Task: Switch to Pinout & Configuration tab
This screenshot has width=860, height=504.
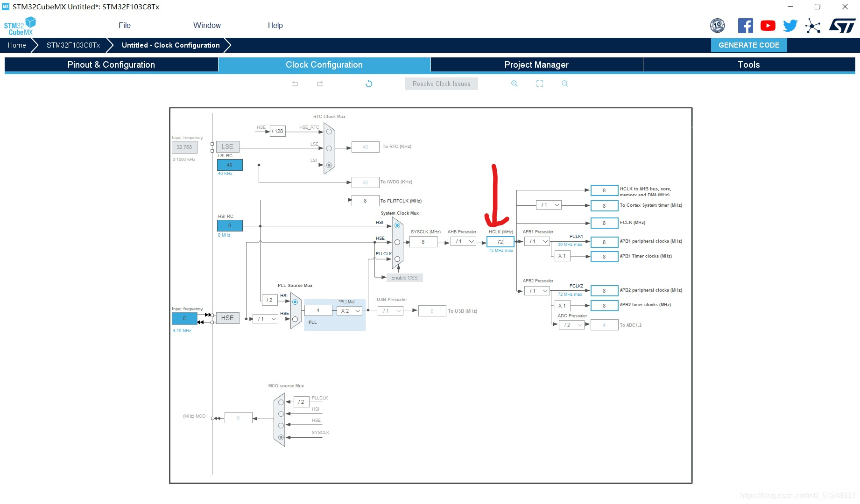Action: click(x=111, y=65)
